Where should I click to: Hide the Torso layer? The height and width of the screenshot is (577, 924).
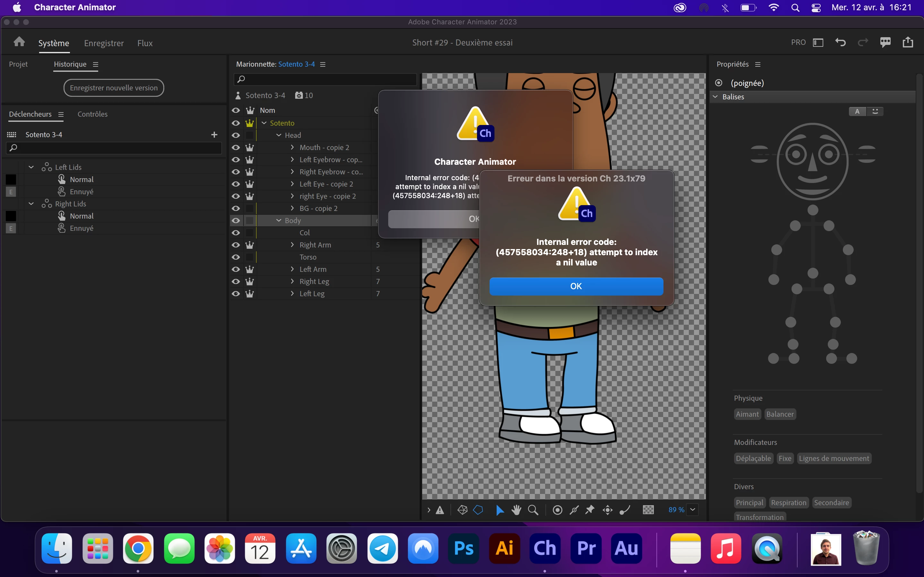click(236, 257)
